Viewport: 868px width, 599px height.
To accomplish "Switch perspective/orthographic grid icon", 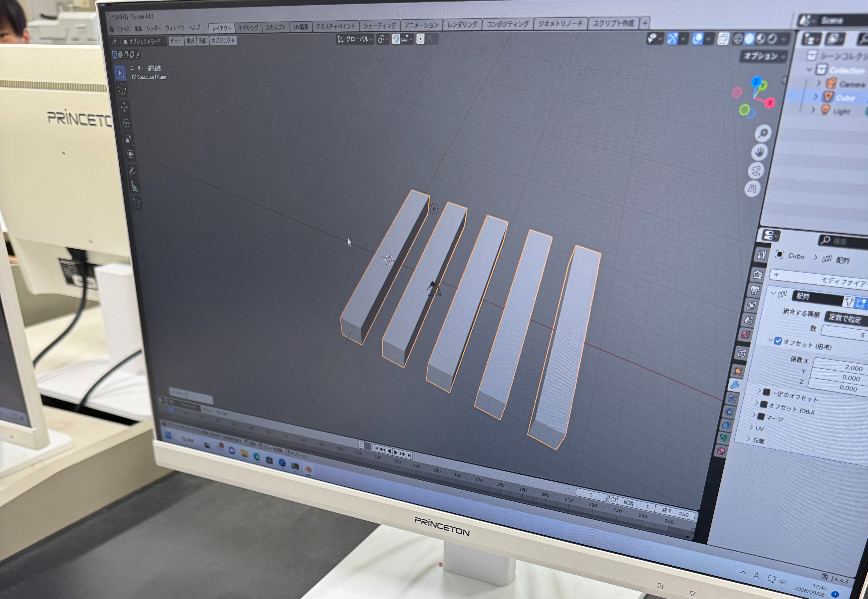I will [752, 188].
